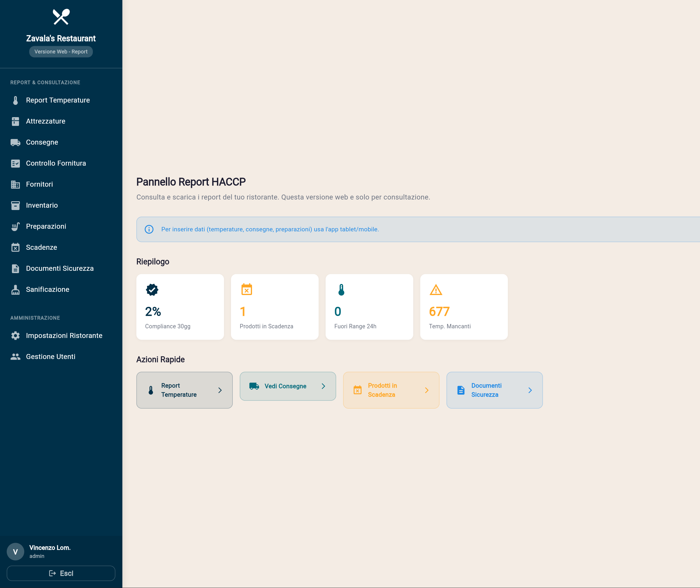The width and height of the screenshot is (700, 588).
Task: Click the Inventario archive icon
Action: (x=15, y=205)
